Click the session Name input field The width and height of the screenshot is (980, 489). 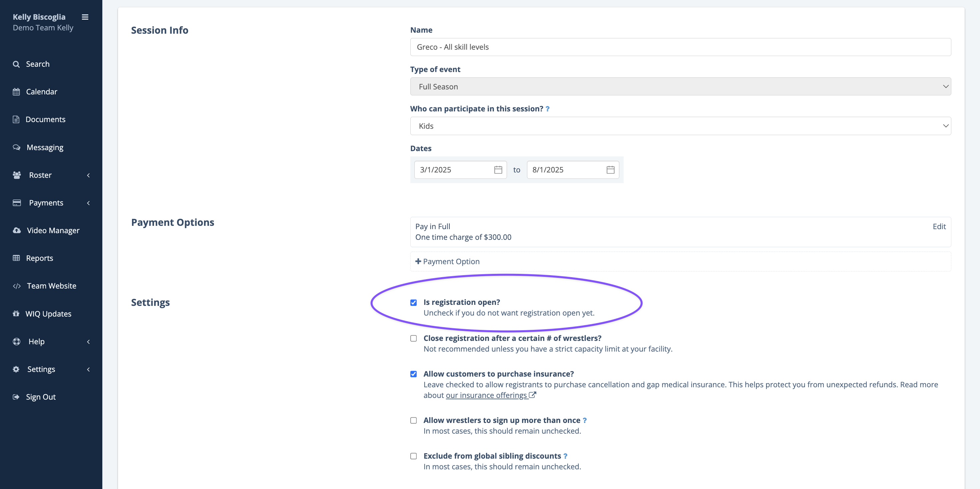click(x=681, y=47)
